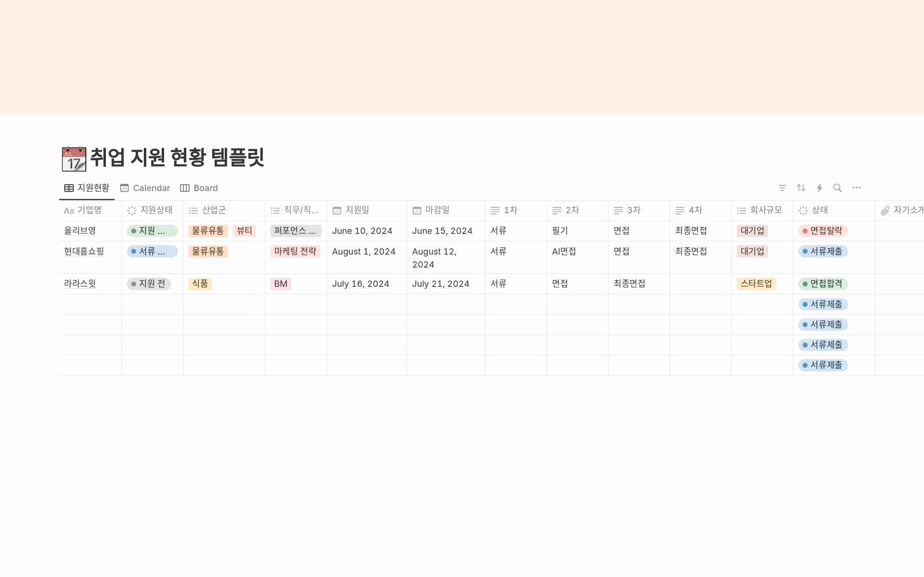
Task: Click the search icon above the table
Action: (838, 188)
